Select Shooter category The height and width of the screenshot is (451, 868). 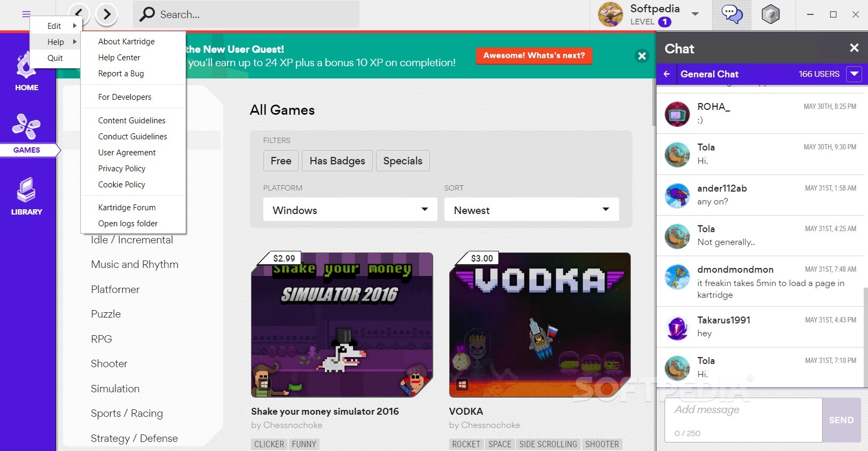pyautogui.click(x=109, y=363)
